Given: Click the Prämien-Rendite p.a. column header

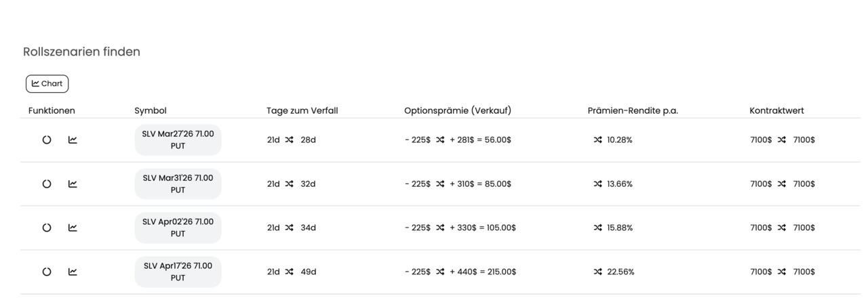Looking at the screenshot, I should (x=633, y=110).
